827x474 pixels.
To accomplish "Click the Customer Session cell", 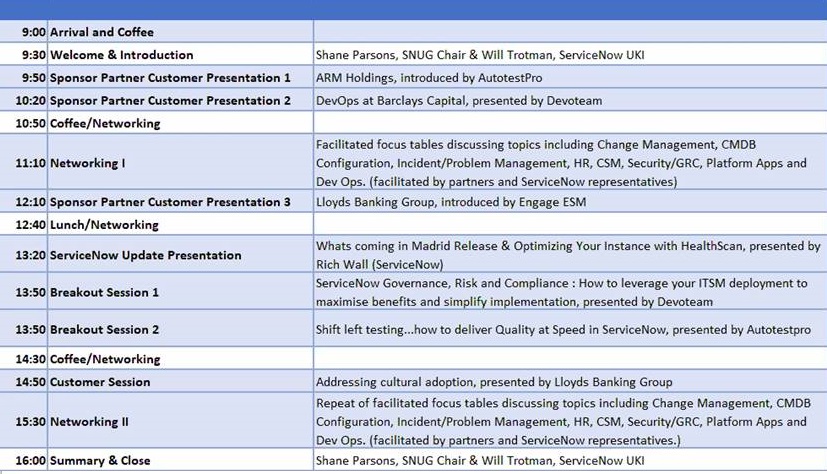I will click(x=180, y=381).
